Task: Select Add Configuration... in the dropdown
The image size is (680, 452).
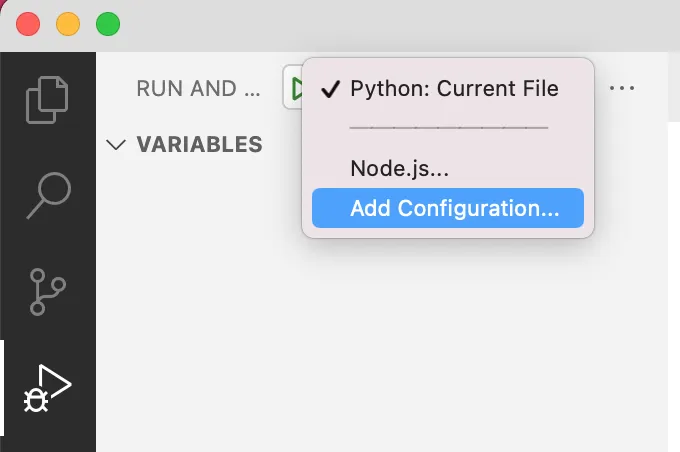Action: 454,209
